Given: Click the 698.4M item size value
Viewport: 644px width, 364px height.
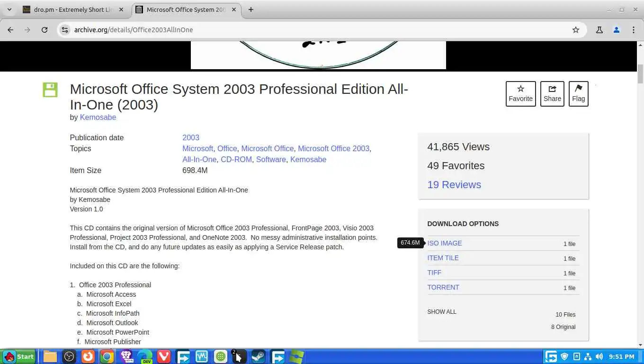Looking at the screenshot, I should click(195, 170).
